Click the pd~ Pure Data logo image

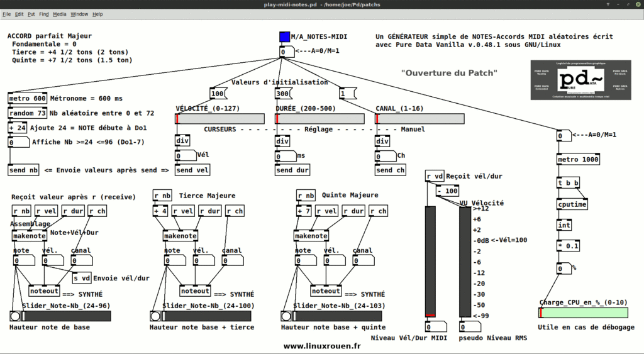click(x=580, y=80)
